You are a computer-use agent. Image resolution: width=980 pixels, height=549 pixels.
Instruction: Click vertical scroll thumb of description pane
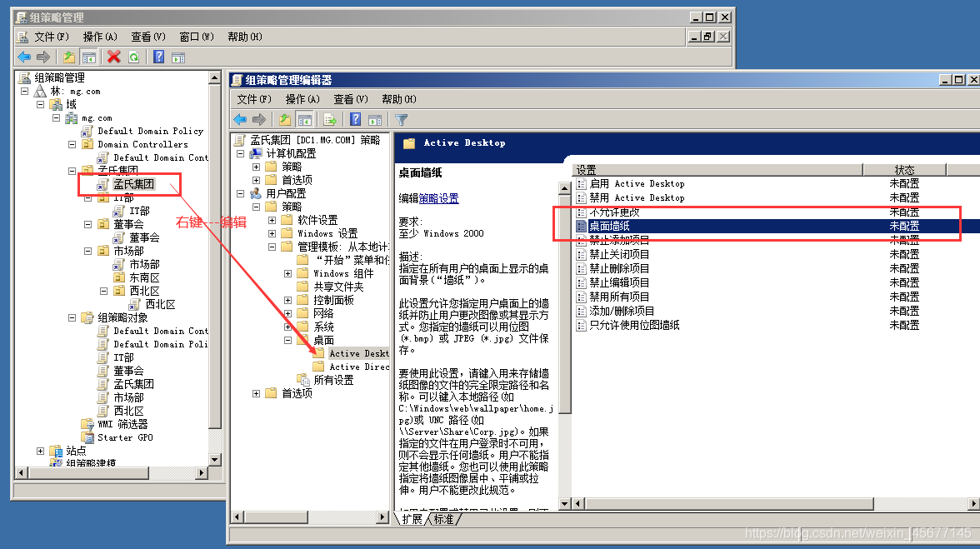[564, 303]
